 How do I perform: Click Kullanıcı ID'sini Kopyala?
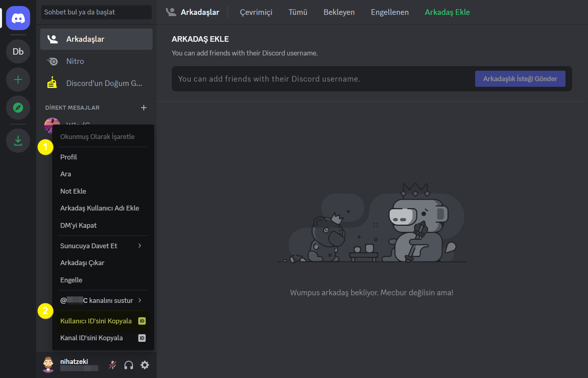point(103,321)
